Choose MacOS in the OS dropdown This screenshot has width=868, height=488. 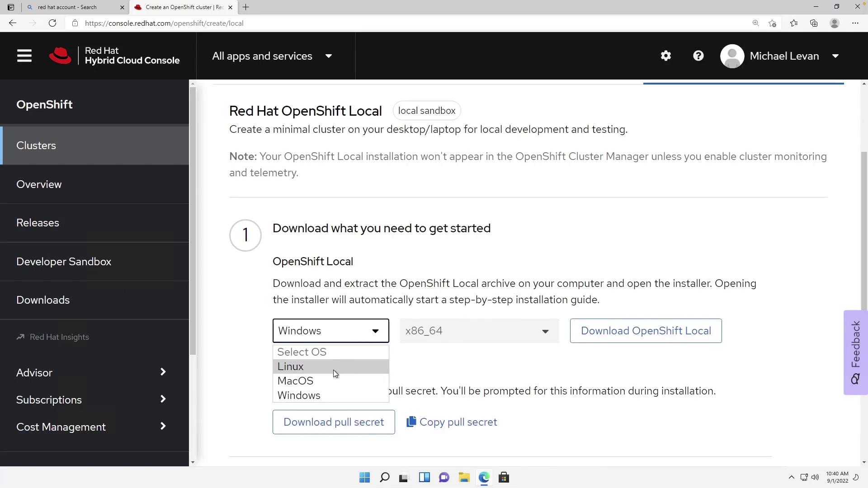[295, 381]
